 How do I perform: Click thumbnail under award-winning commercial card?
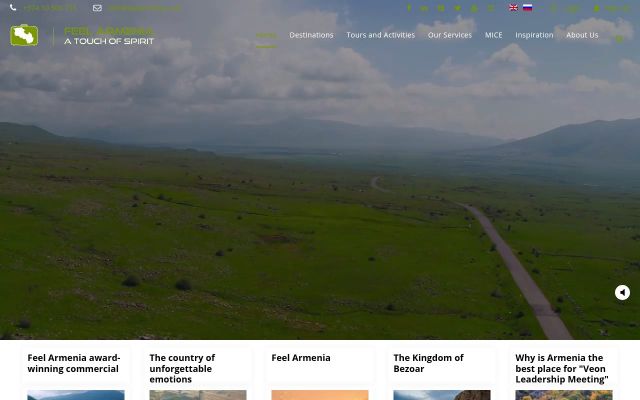tap(76, 395)
